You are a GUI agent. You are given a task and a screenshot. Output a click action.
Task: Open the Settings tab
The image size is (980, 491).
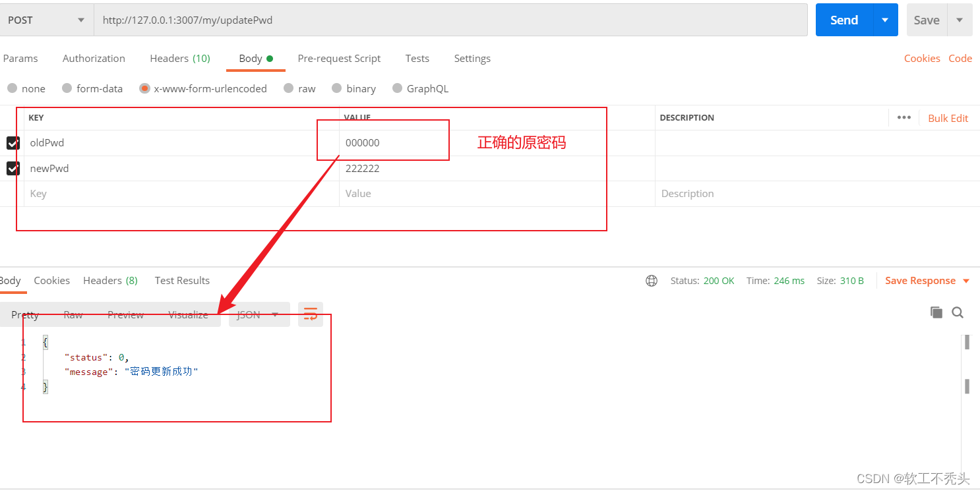pos(472,58)
